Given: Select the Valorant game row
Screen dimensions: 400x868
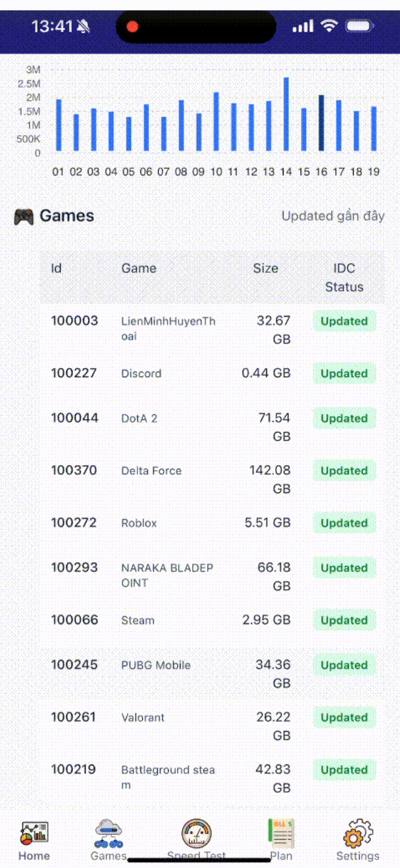Looking at the screenshot, I should [x=143, y=718].
